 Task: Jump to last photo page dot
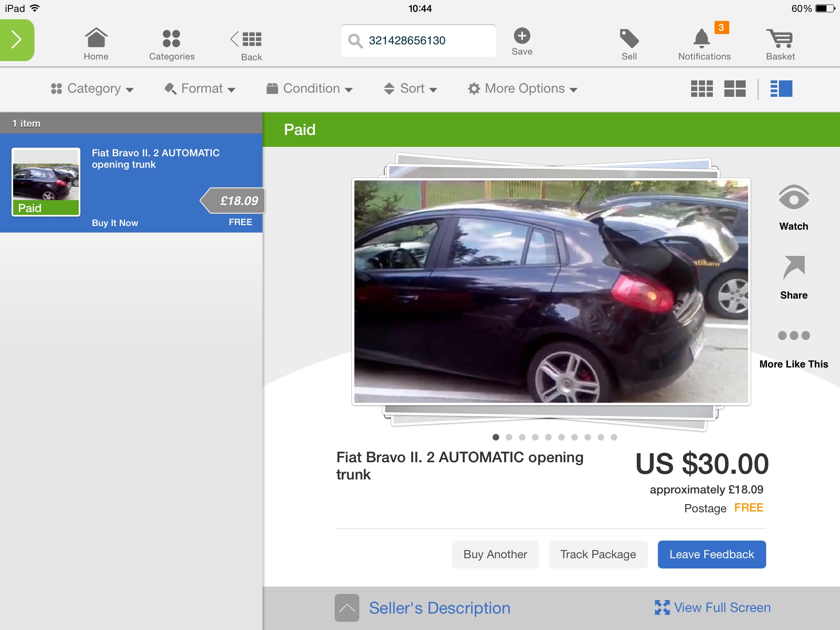click(614, 437)
